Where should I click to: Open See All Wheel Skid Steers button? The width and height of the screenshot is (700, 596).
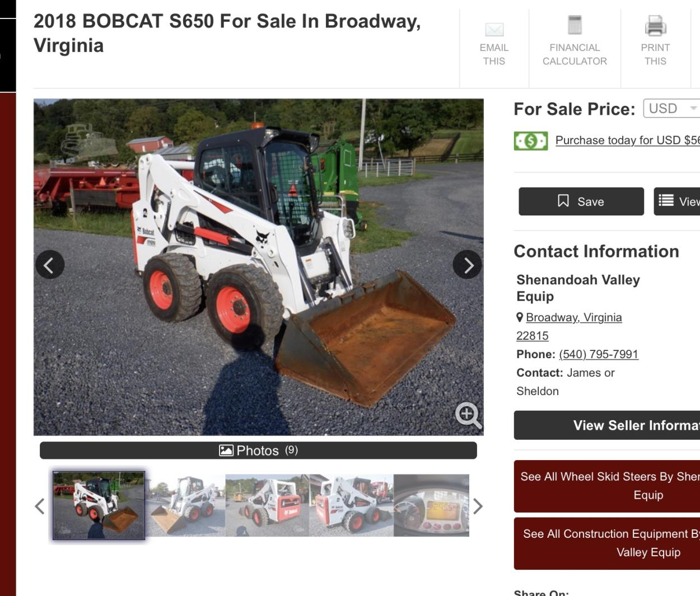pos(607,486)
